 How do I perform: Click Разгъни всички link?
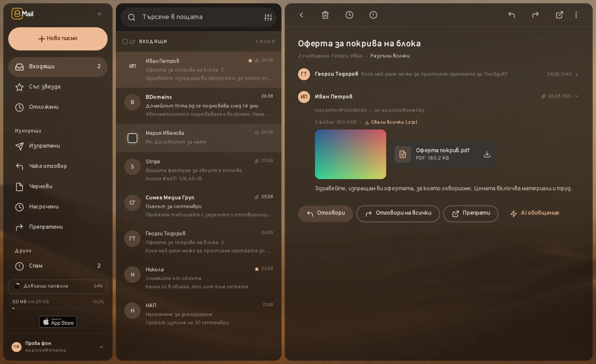click(x=390, y=56)
